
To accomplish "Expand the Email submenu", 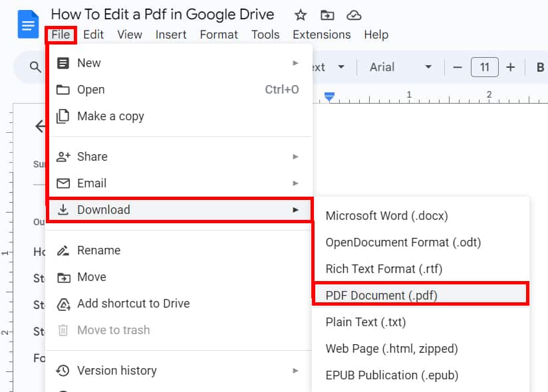I will [x=179, y=183].
